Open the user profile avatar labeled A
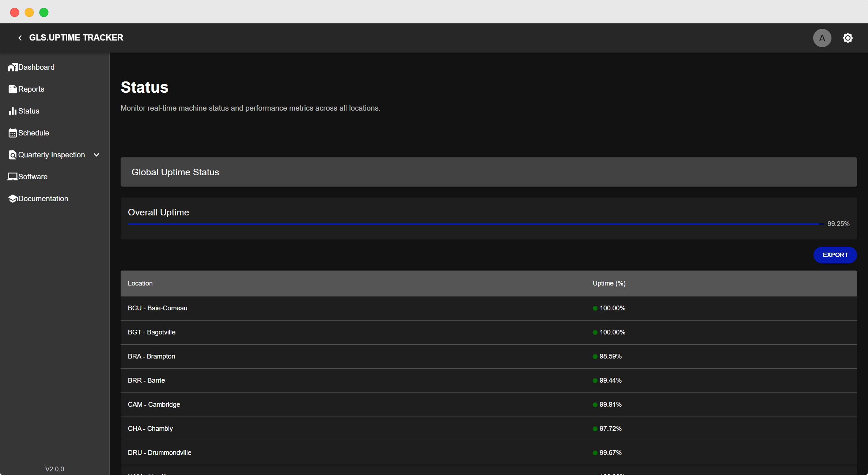Image resolution: width=868 pixels, height=475 pixels. pyautogui.click(x=822, y=38)
